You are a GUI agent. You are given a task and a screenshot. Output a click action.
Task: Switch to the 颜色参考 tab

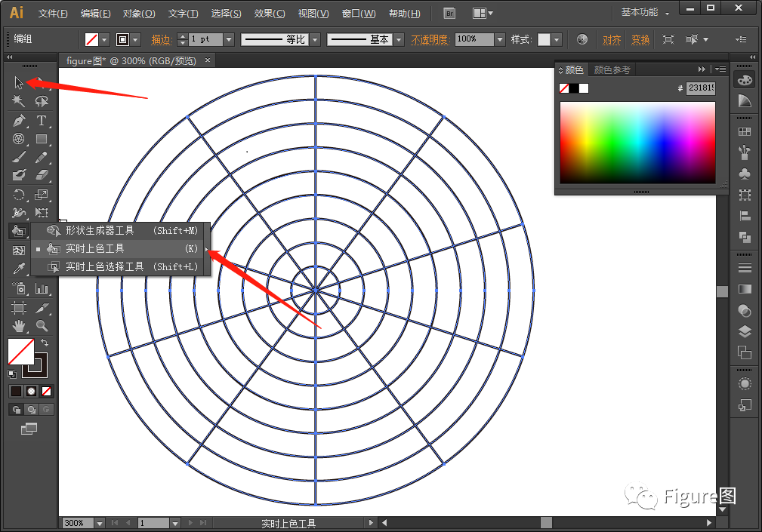[612, 70]
